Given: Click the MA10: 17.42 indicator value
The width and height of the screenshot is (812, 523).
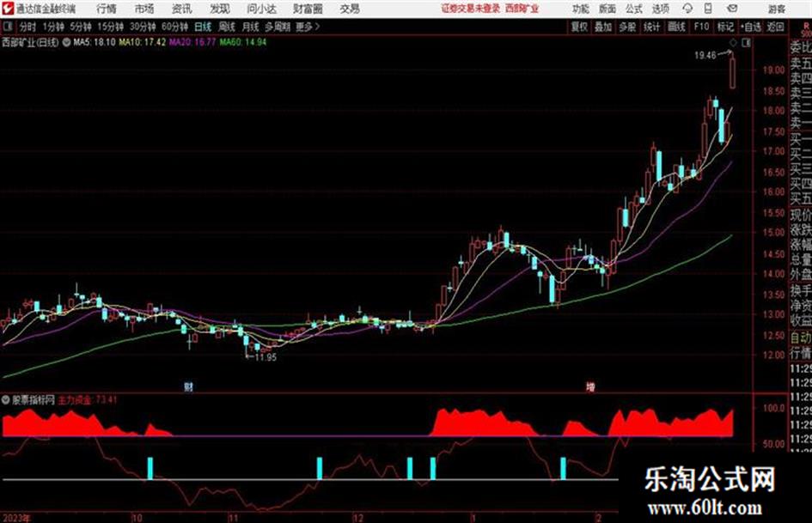Looking at the screenshot, I should pyautogui.click(x=142, y=42).
